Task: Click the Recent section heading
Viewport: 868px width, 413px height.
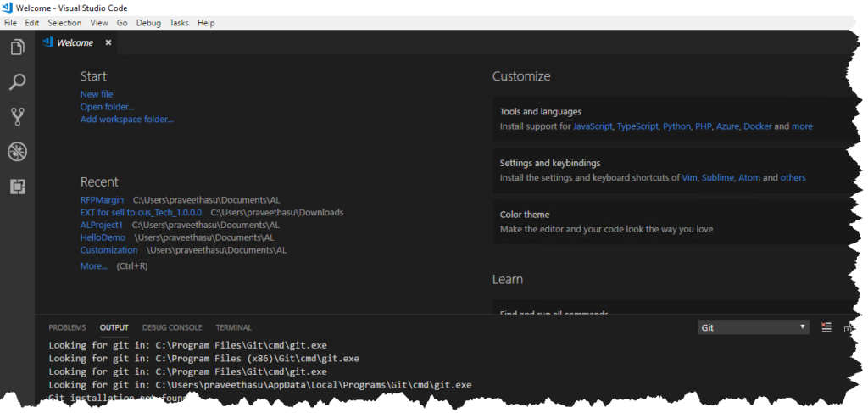Action: 99,181
